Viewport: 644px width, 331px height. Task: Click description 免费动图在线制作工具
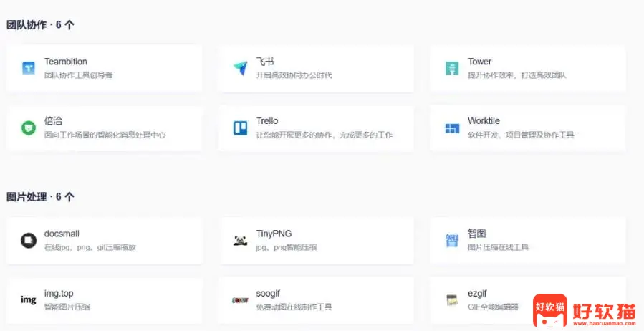294,307
